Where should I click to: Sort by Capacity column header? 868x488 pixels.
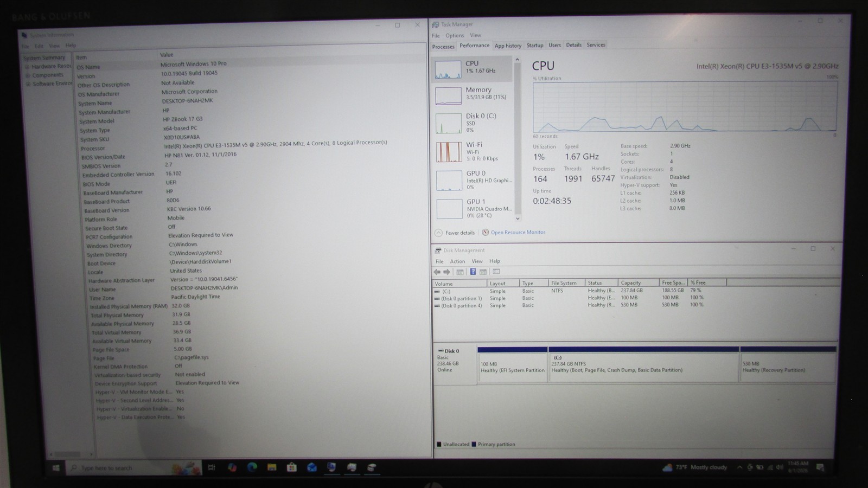click(638, 282)
